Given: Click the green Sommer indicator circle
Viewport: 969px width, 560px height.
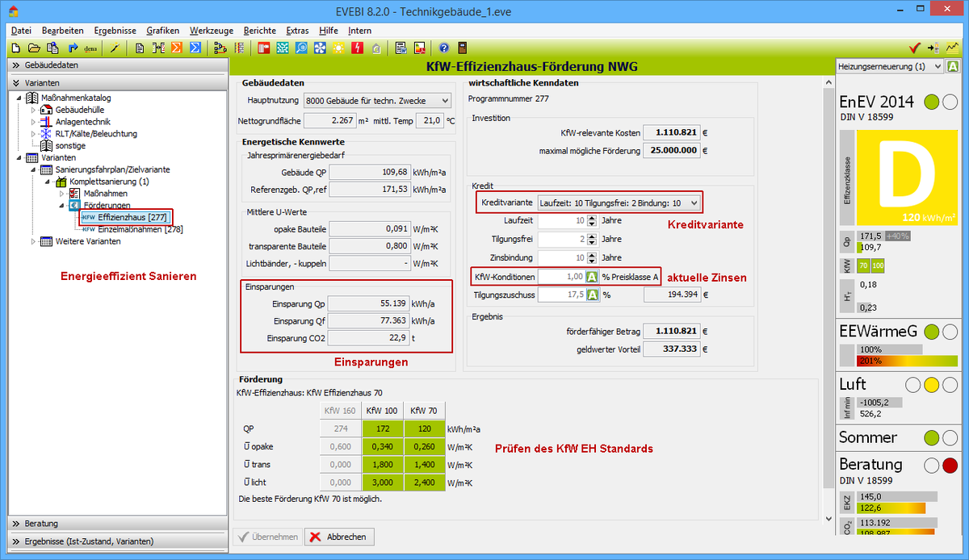Looking at the screenshot, I should pos(931,438).
